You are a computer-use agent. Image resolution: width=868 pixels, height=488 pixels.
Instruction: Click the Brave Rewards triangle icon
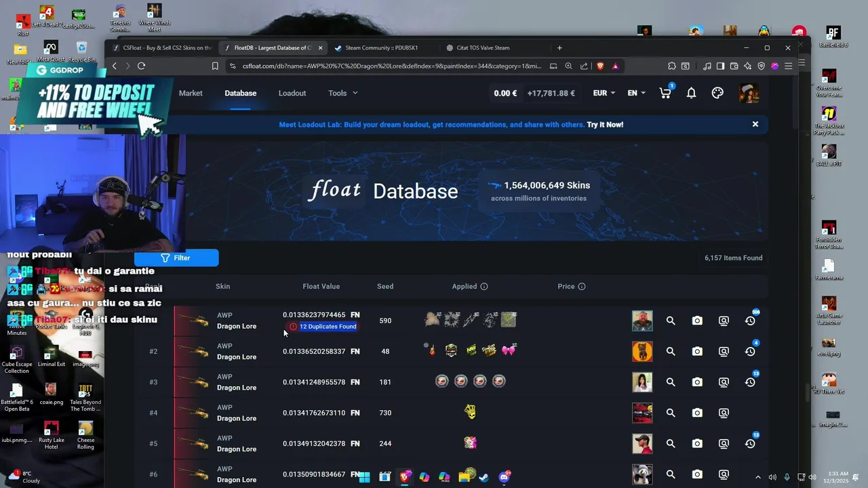point(615,66)
